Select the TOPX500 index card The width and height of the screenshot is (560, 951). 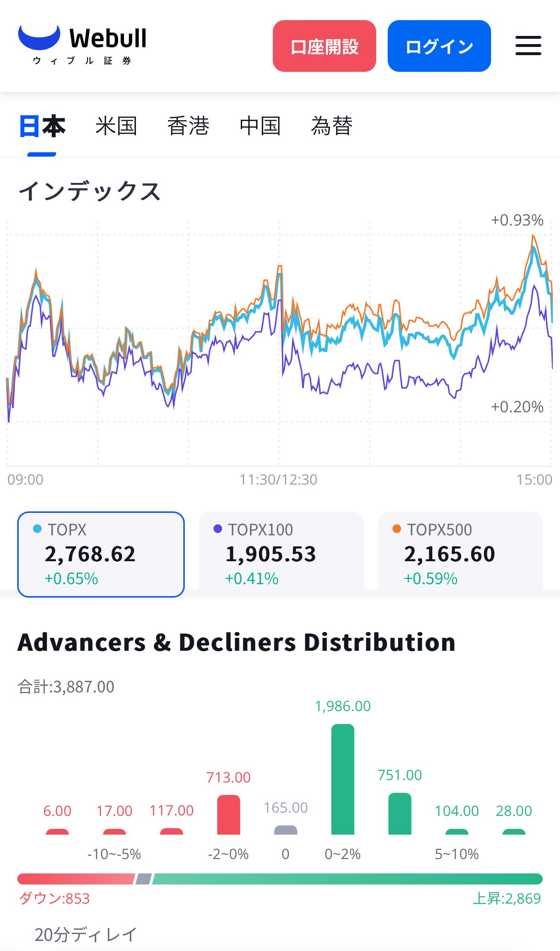point(460,554)
